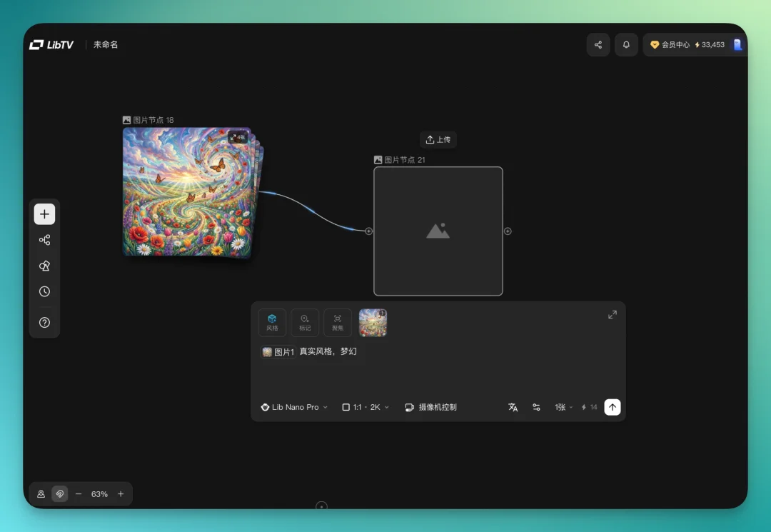The image size is (771, 532).
Task: Open the shapes asset icon in the sidebar
Action: [44, 265]
